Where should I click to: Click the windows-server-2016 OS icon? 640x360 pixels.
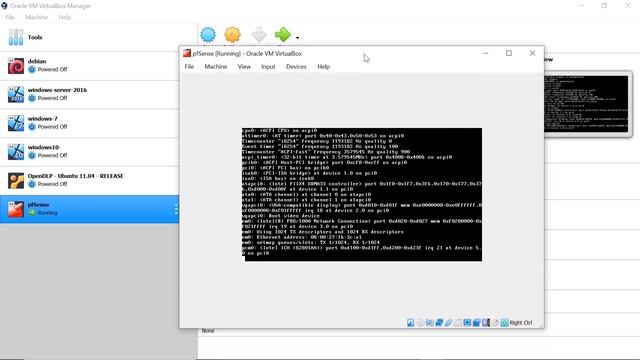tap(16, 94)
